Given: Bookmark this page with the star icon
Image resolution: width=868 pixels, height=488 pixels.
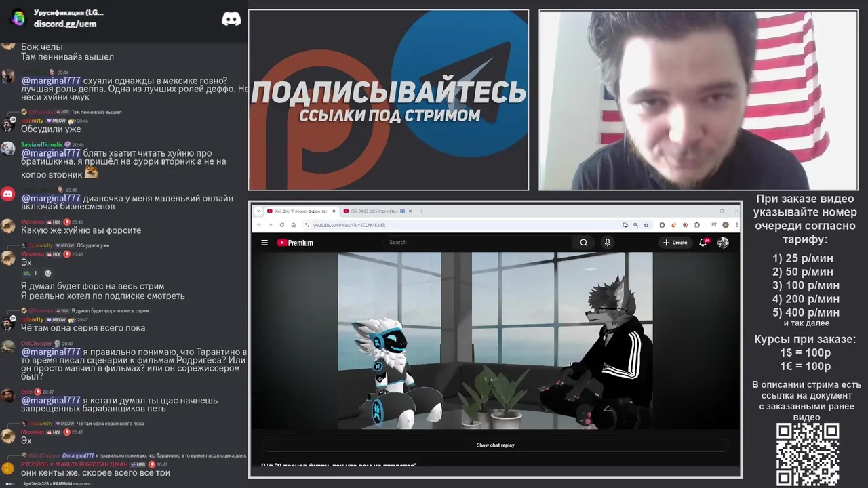Looking at the screenshot, I should 646,225.
